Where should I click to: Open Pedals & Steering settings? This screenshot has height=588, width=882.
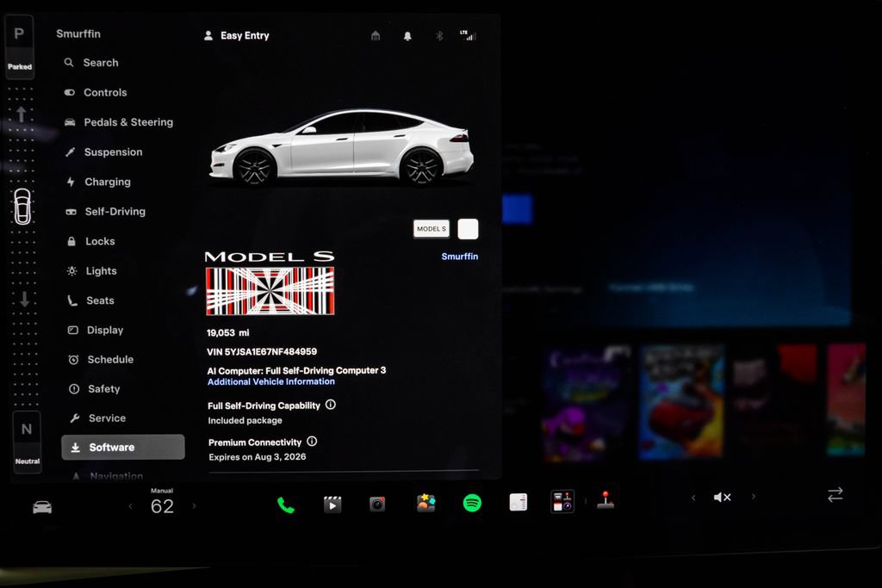tap(119, 122)
